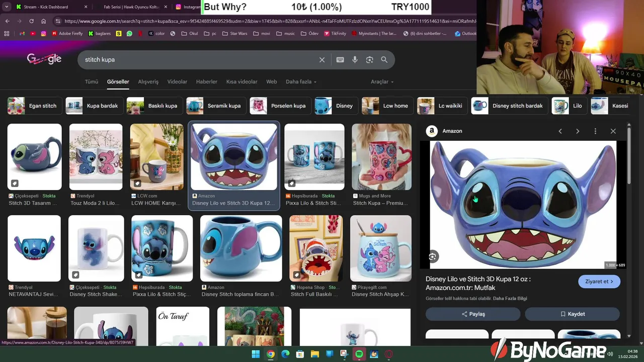Go back in browser history
644x362 pixels.
7,21
